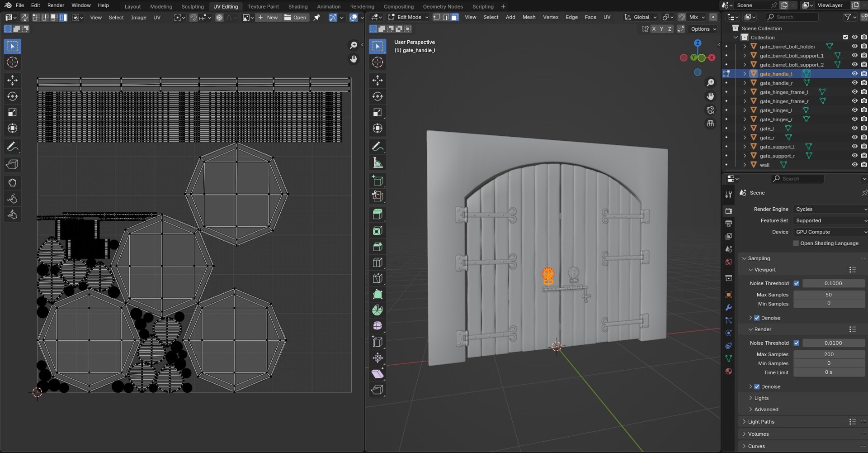Adjust the Render Noise Threshold value
The width and height of the screenshot is (868, 453).
[833, 343]
